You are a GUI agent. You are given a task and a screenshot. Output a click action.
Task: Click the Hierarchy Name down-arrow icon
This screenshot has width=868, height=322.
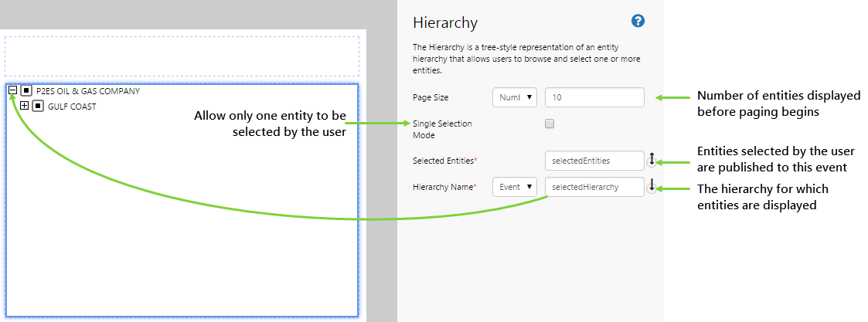[651, 186]
